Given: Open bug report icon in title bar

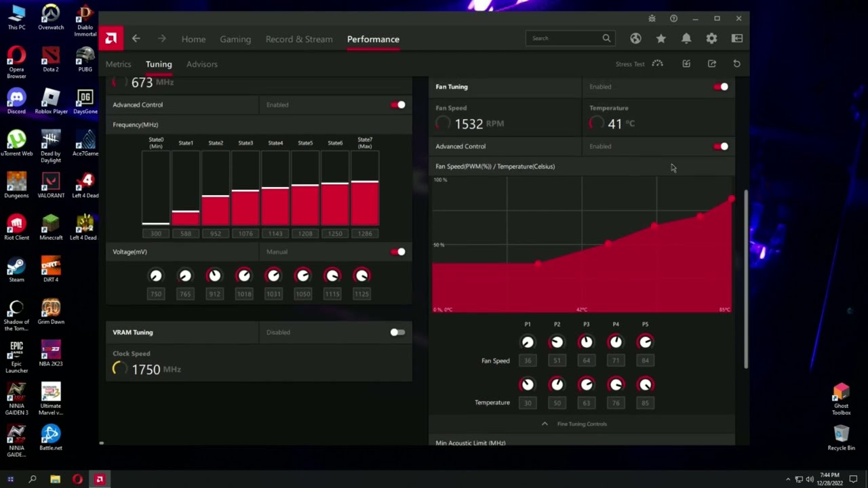Looking at the screenshot, I should click(652, 18).
